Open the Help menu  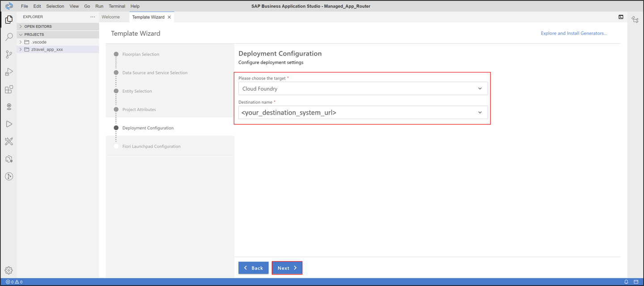click(135, 6)
